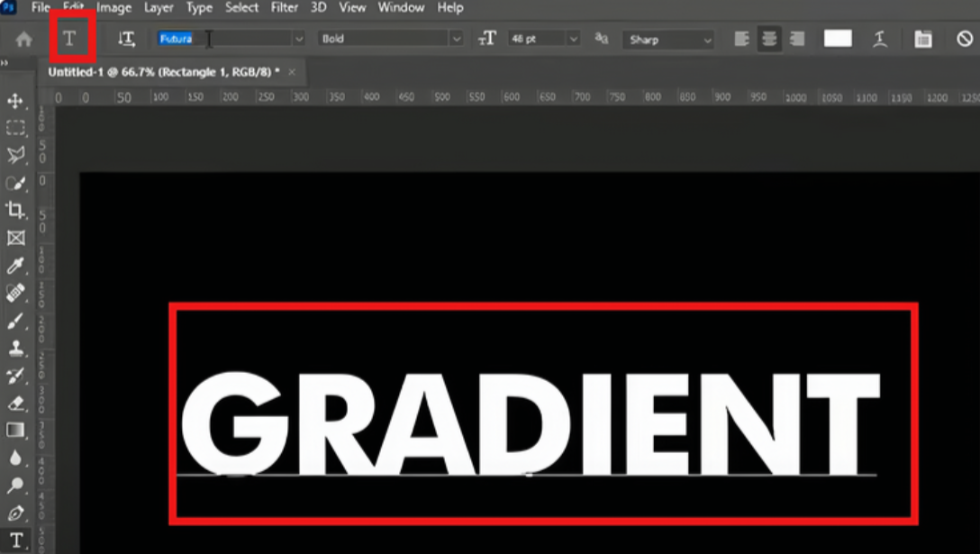
Task: Open the View menu
Action: click(352, 7)
